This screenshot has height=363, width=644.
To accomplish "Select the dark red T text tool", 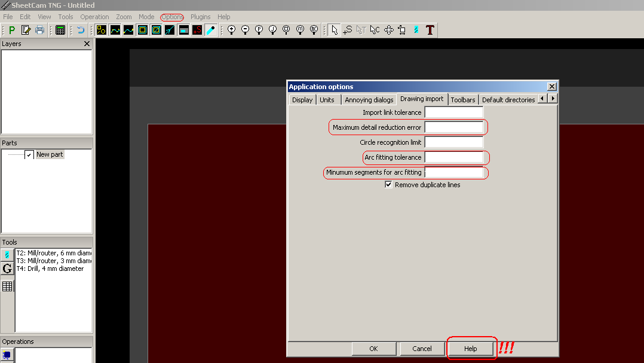I will point(430,30).
